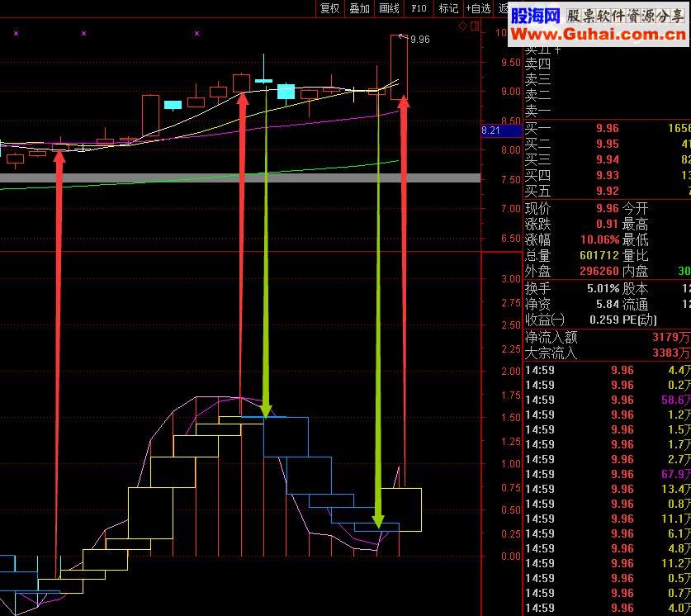
Task: Click the 内盘 label
Action: pos(636,271)
